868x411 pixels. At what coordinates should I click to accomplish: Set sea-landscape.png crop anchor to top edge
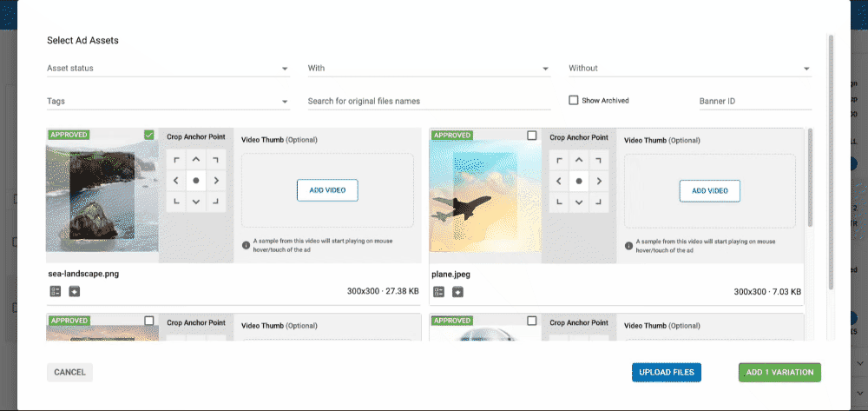point(196,160)
